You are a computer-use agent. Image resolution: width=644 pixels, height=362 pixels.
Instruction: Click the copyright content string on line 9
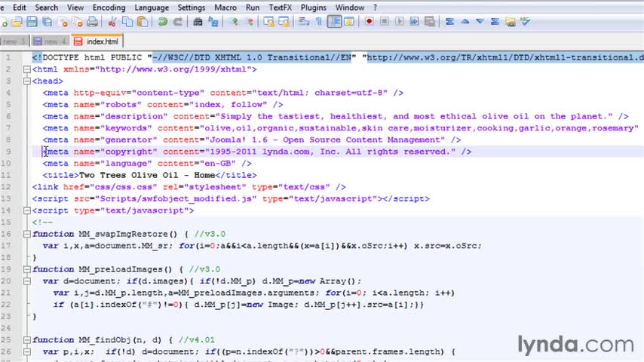coord(330,152)
